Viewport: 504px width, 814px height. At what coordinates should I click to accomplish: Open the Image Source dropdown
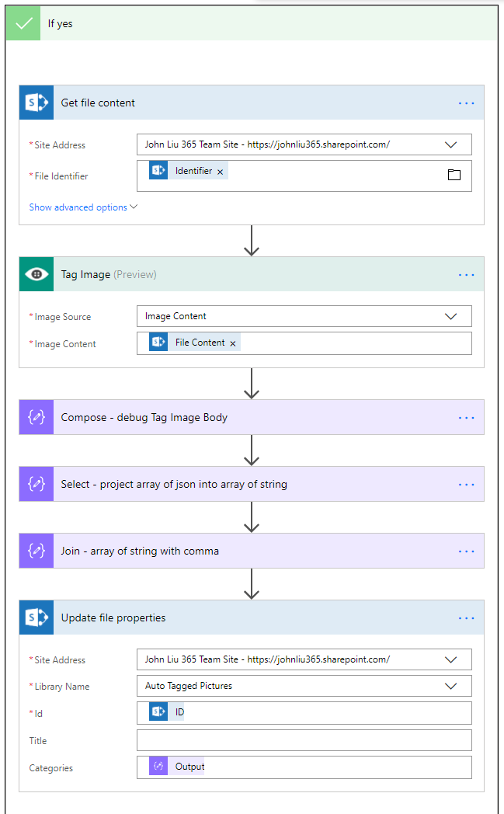click(x=450, y=316)
